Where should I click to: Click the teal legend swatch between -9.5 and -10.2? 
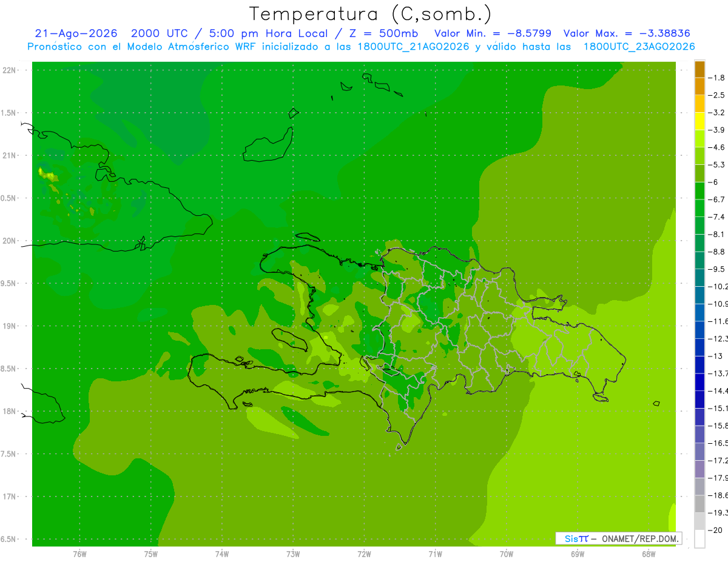[699, 278]
